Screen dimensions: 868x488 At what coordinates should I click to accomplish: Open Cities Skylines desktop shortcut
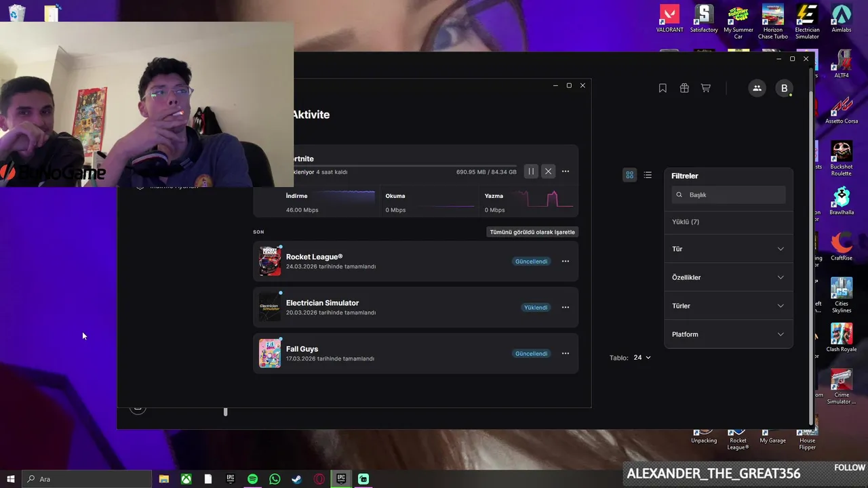click(842, 295)
